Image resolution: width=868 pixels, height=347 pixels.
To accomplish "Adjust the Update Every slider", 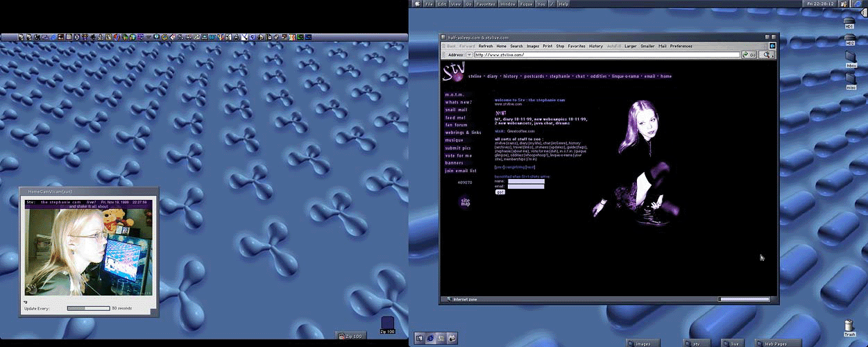I will tap(88, 308).
